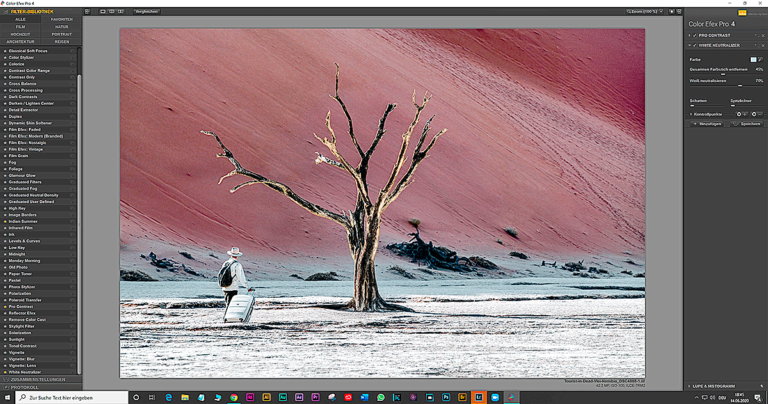The height and width of the screenshot is (404, 768).
Task: Adjust the Weiß neutralisieren slider
Action: pyautogui.click(x=740, y=86)
